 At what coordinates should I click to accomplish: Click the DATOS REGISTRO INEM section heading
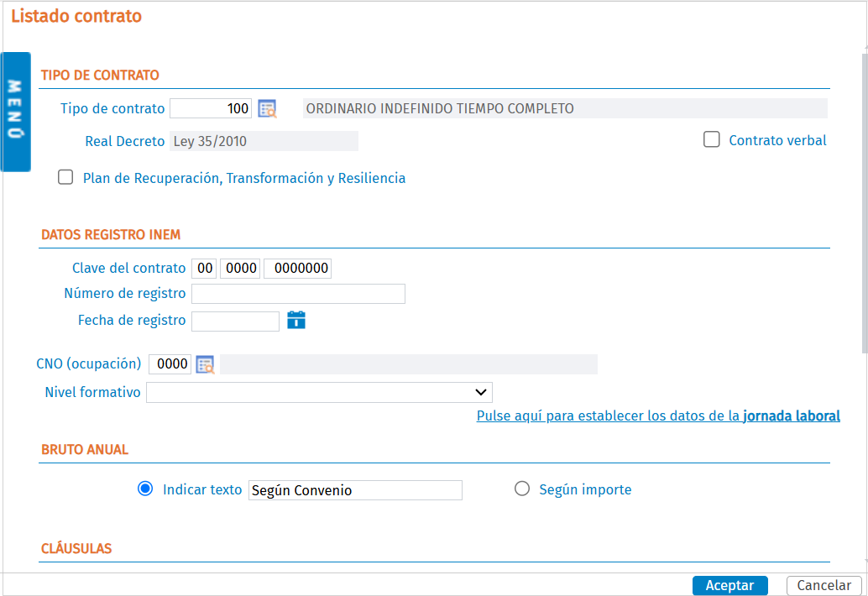tap(111, 235)
